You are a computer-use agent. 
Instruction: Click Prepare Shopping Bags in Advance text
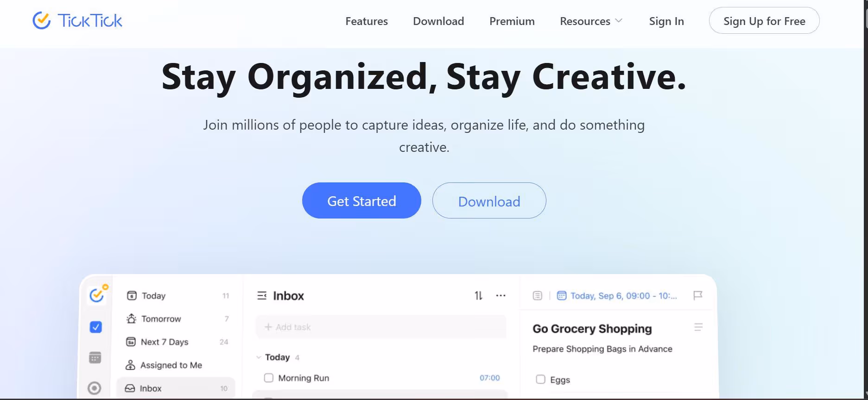pos(602,349)
